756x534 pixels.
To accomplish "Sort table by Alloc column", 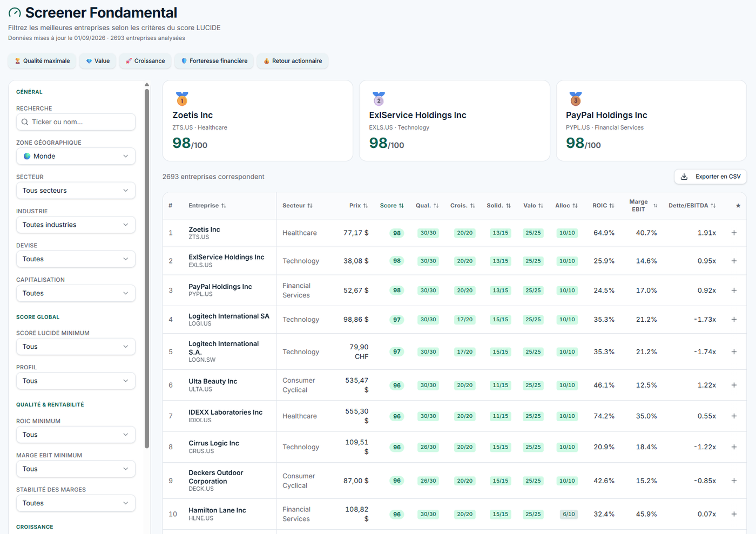I will point(566,206).
